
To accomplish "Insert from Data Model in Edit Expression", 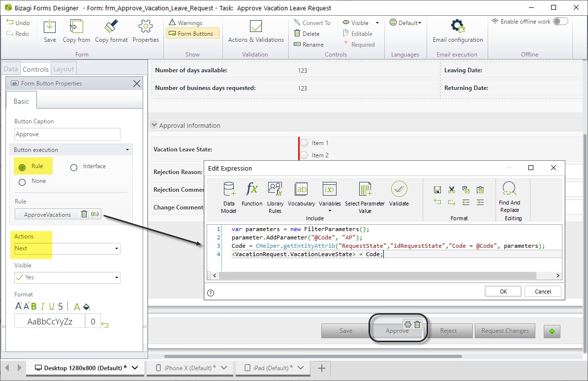I will click(x=228, y=198).
